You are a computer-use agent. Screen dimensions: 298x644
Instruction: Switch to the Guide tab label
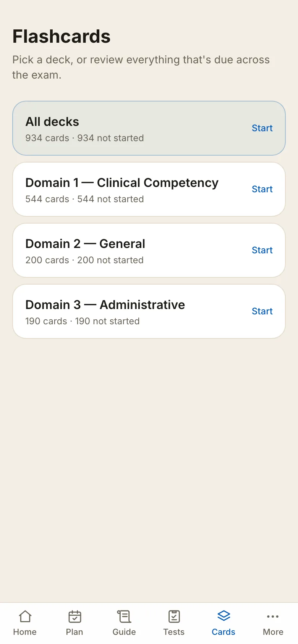point(124,632)
